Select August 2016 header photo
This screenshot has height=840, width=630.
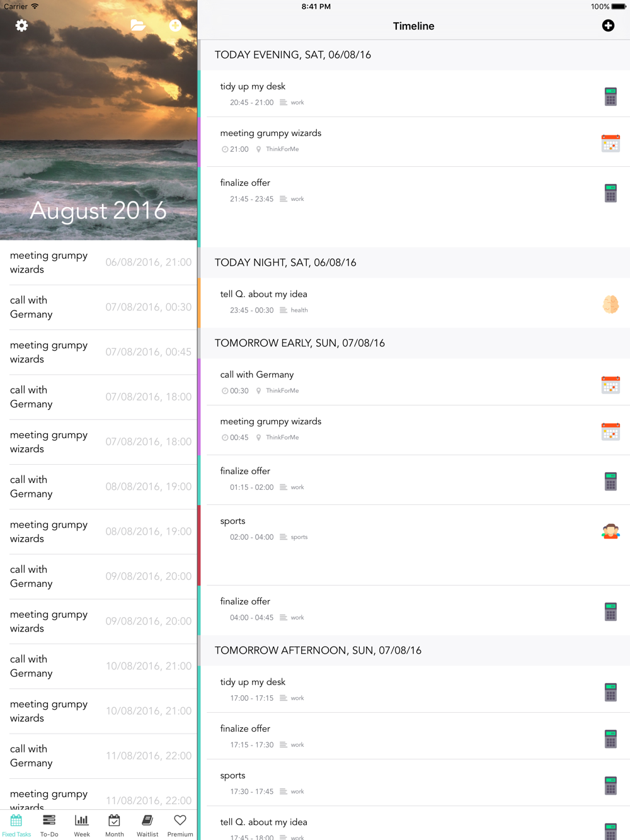pyautogui.click(x=98, y=120)
